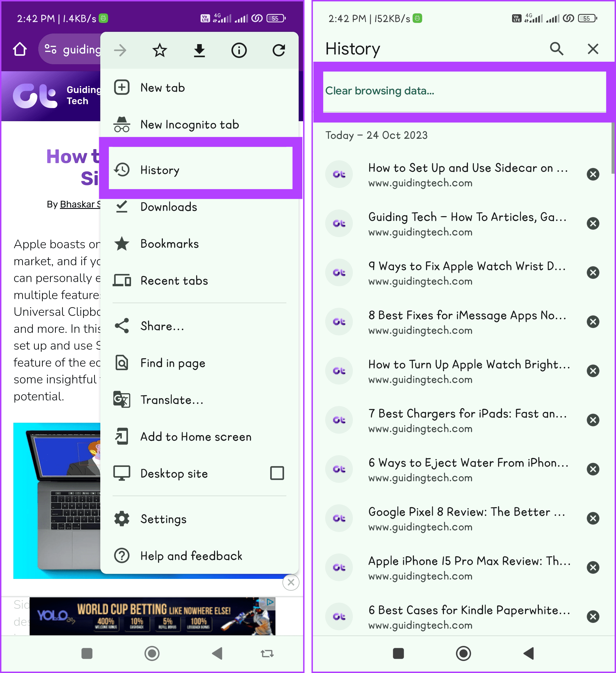The image size is (616, 673).
Task: Select Translate… option
Action: 199,400
